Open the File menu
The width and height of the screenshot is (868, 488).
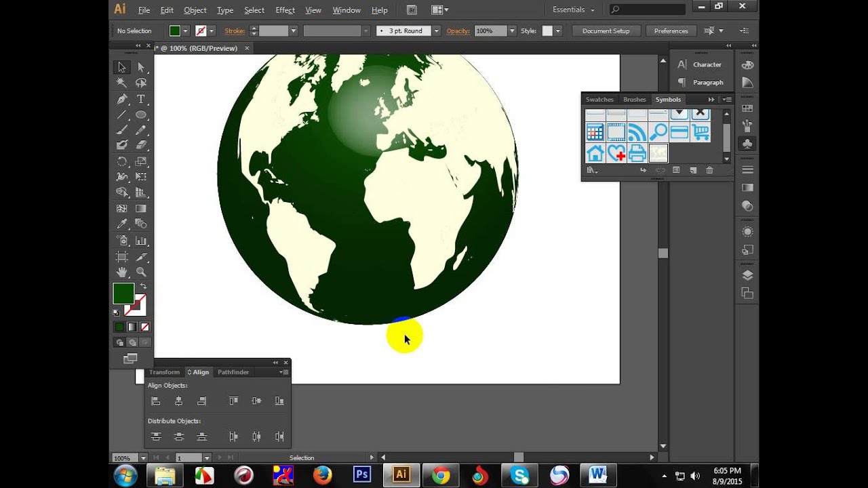pos(144,10)
